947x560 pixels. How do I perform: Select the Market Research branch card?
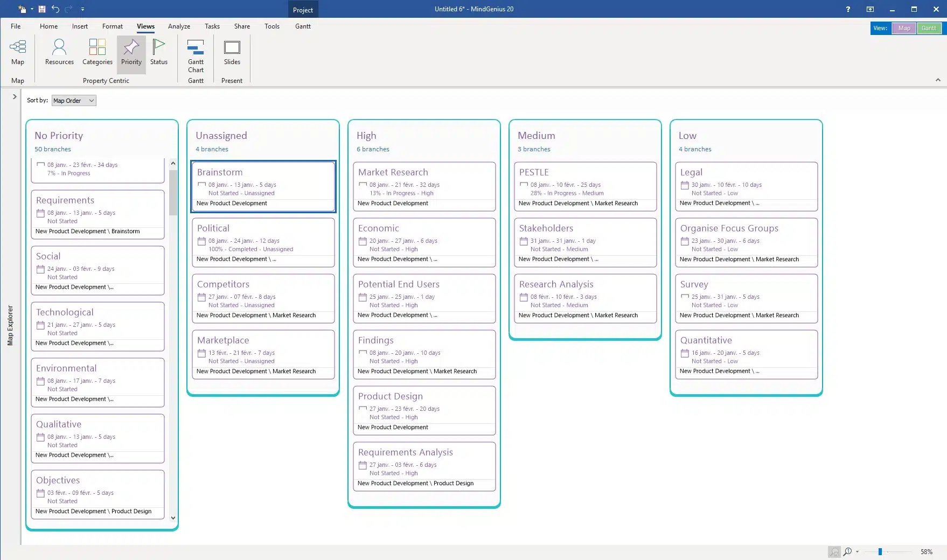pyautogui.click(x=424, y=186)
